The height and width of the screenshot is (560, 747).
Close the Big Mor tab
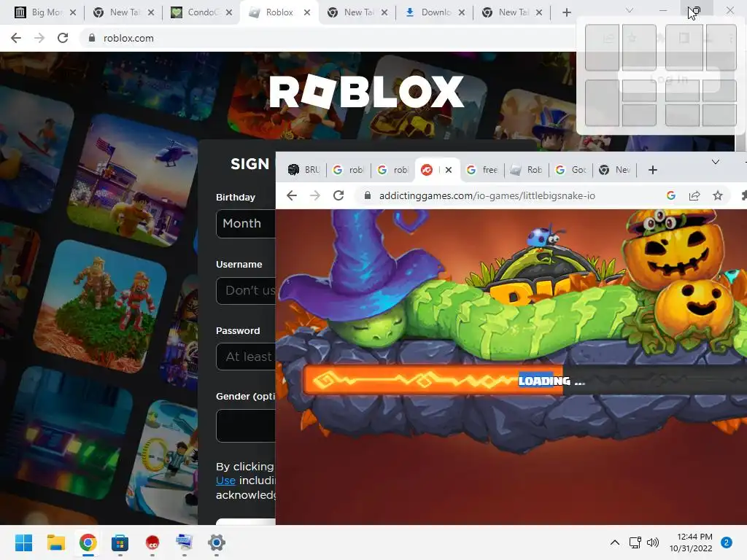click(73, 12)
